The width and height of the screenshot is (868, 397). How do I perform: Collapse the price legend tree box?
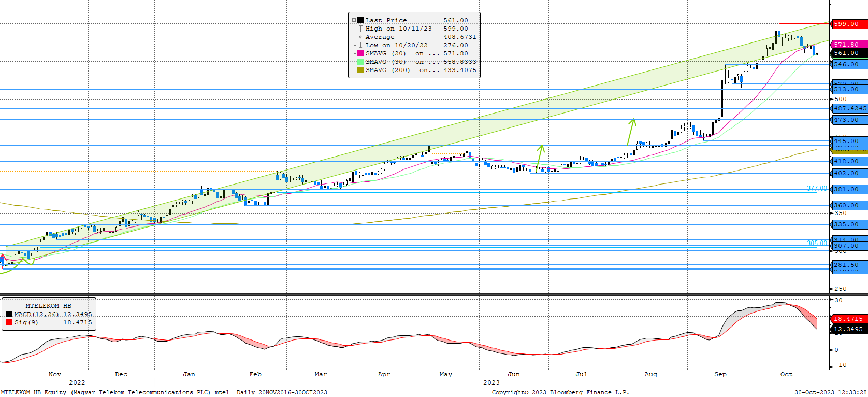pos(354,20)
